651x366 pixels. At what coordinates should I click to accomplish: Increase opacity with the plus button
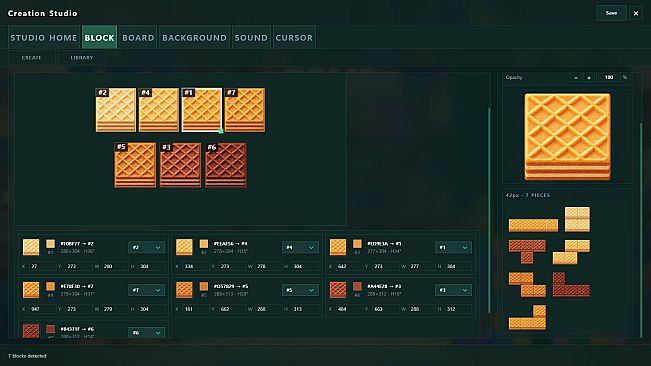tap(589, 78)
